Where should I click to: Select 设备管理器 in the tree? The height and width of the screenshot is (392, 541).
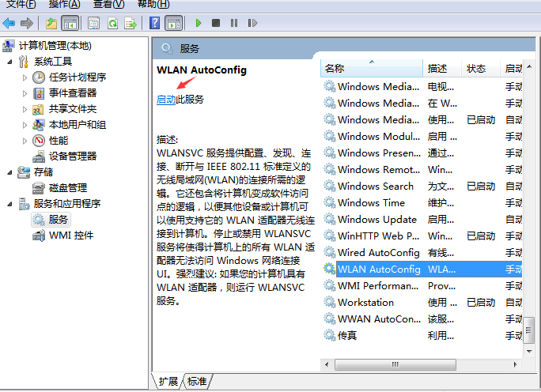coord(72,156)
